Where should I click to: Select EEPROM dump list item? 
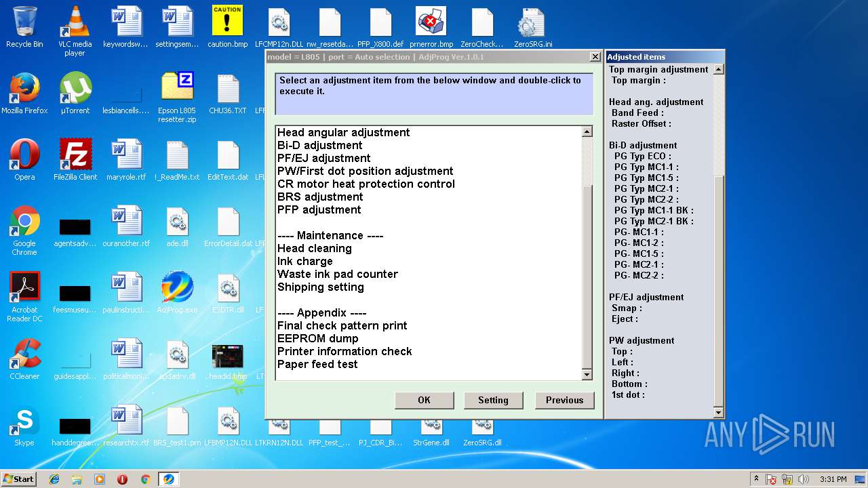tap(317, 338)
